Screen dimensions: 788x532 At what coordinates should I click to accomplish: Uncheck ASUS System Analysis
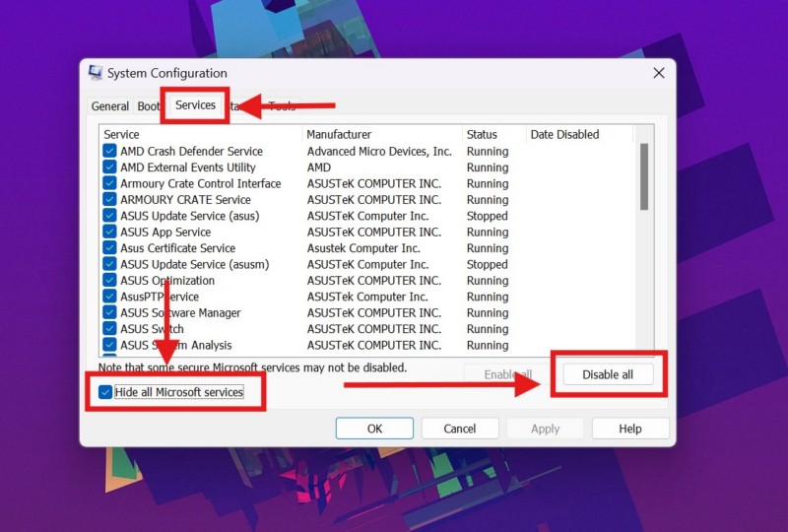click(x=109, y=344)
